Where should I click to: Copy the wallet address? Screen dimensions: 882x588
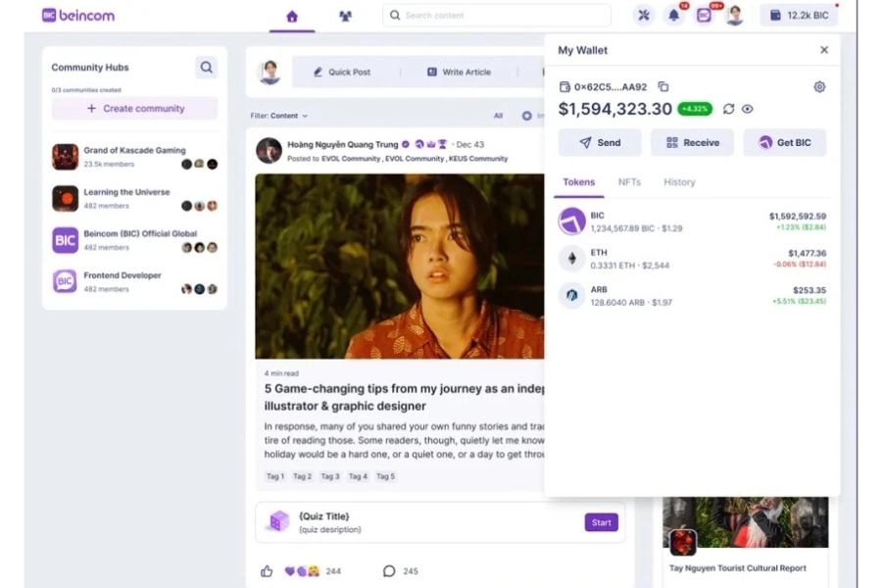coord(663,86)
